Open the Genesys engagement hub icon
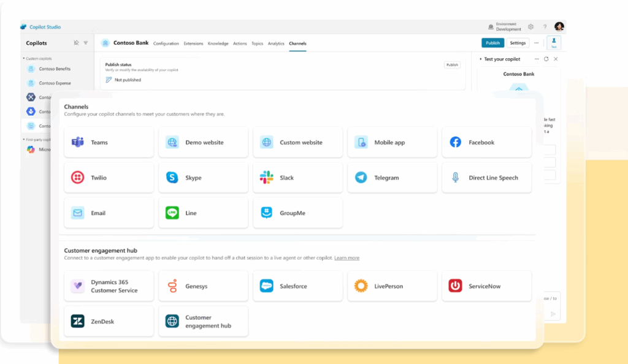 click(172, 286)
